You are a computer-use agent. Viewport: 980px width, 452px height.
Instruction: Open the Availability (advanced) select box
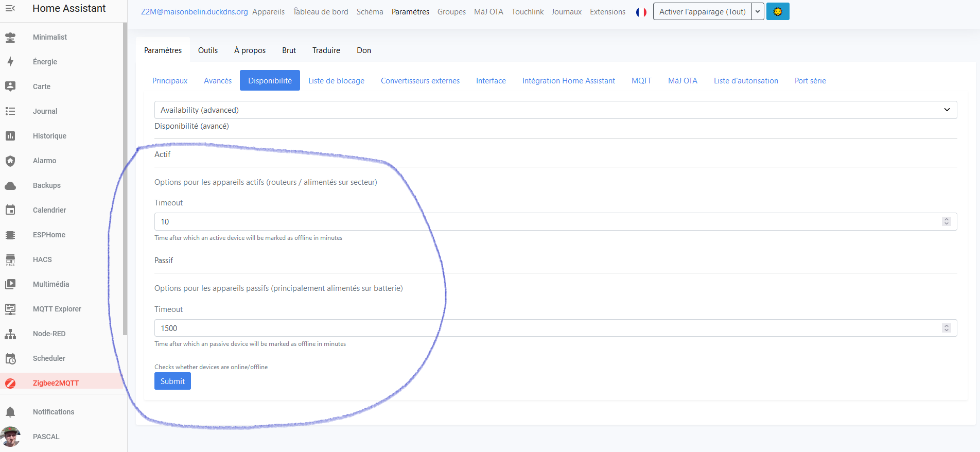(x=555, y=110)
